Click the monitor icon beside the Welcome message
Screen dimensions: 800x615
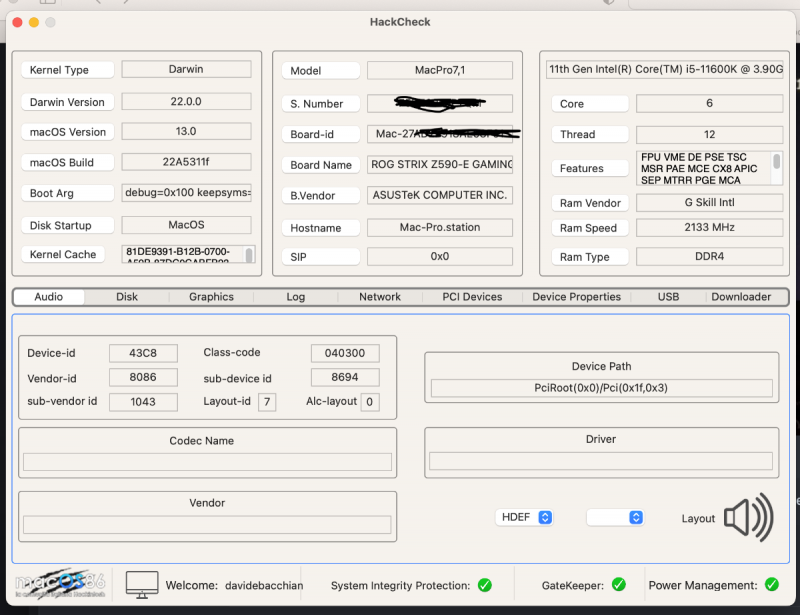pos(140,583)
